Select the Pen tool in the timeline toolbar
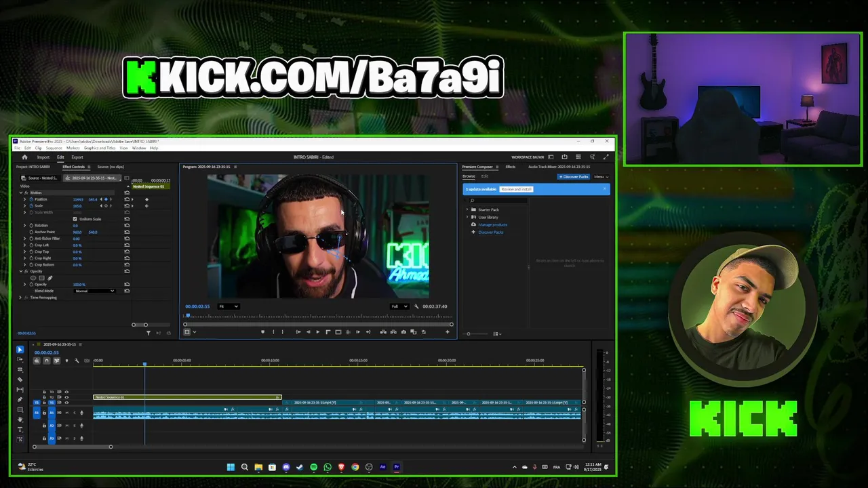868x488 pixels. 20,400
